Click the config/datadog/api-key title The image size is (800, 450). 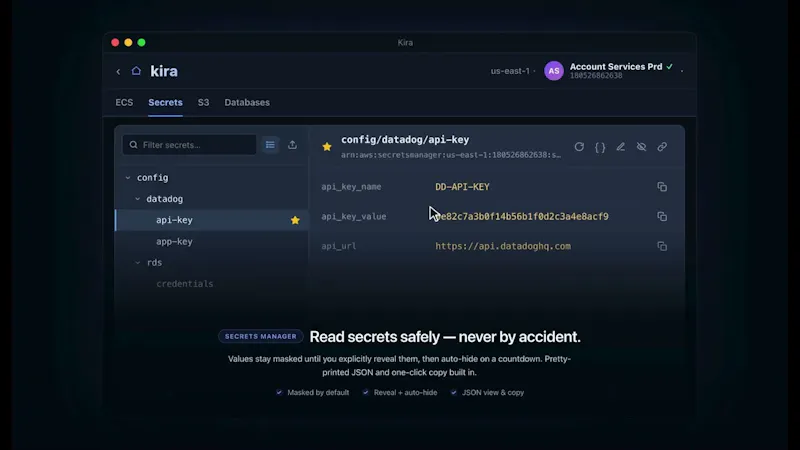coord(405,140)
